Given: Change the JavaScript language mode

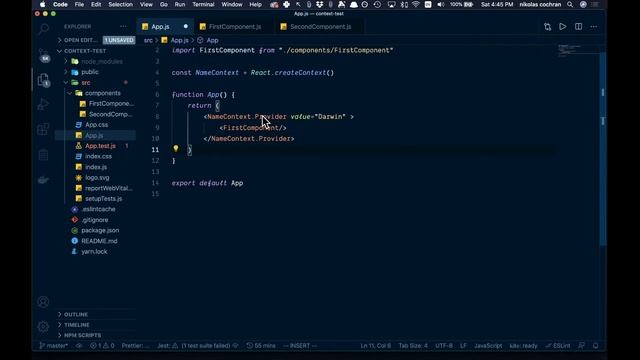Looking at the screenshot, I should [488, 346].
